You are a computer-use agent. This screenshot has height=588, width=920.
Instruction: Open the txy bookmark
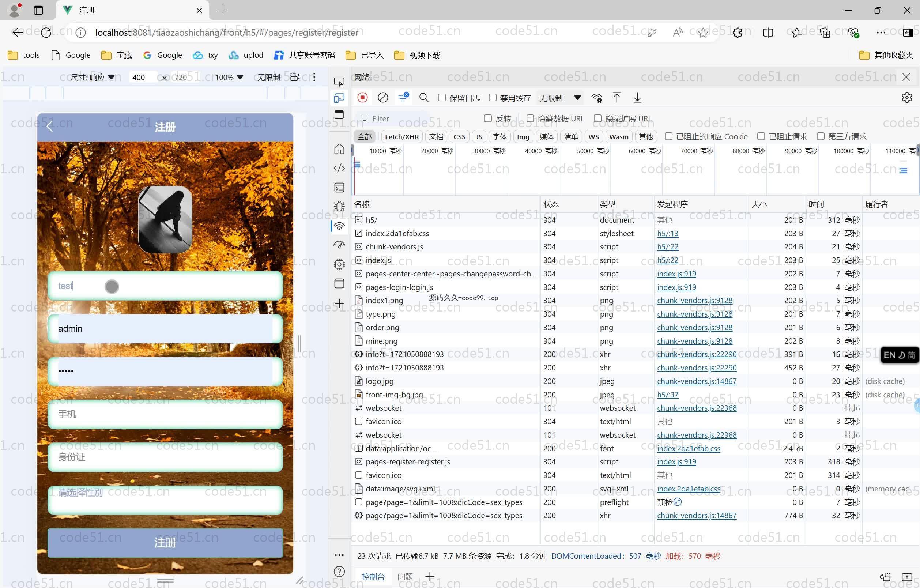(206, 55)
